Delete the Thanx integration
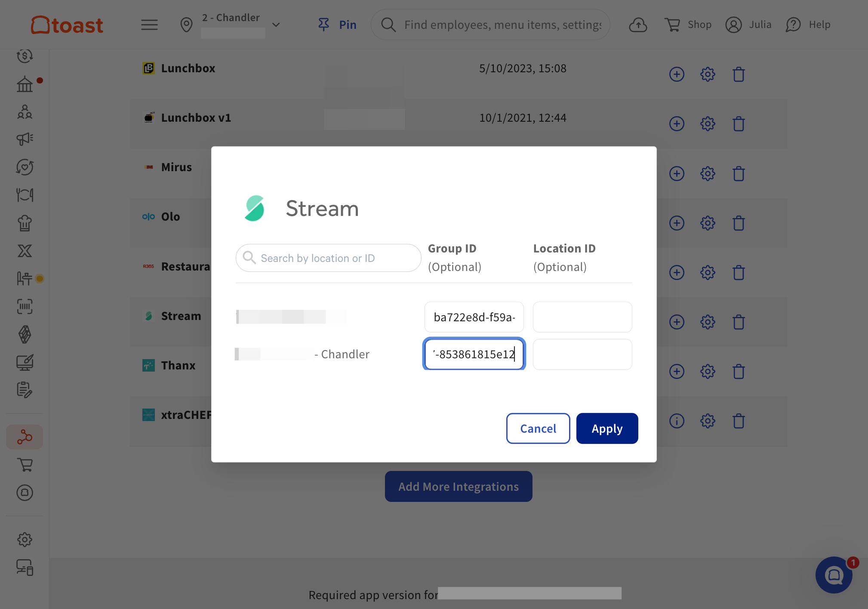 (x=739, y=372)
